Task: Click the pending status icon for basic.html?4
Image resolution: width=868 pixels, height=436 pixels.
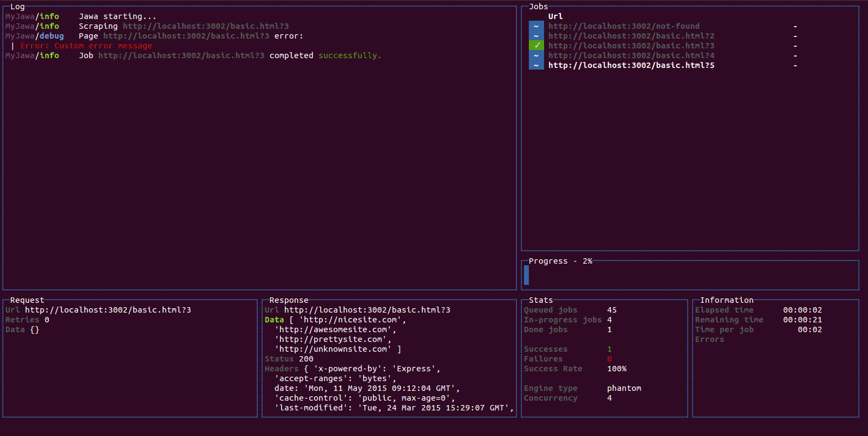Action: (536, 55)
